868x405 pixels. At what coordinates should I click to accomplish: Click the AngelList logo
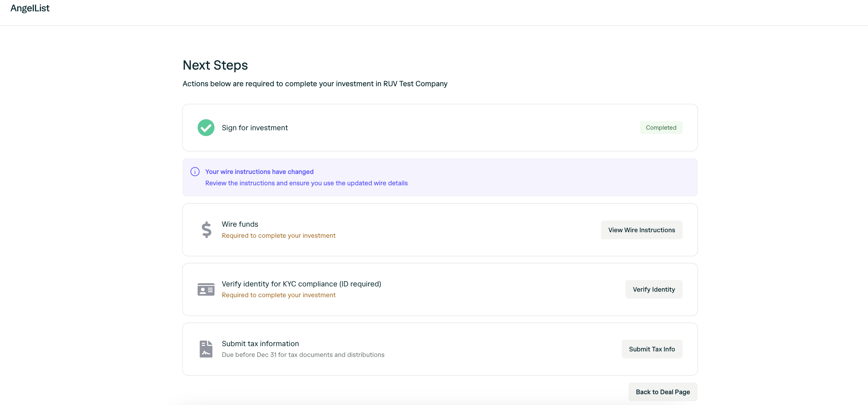pos(30,8)
